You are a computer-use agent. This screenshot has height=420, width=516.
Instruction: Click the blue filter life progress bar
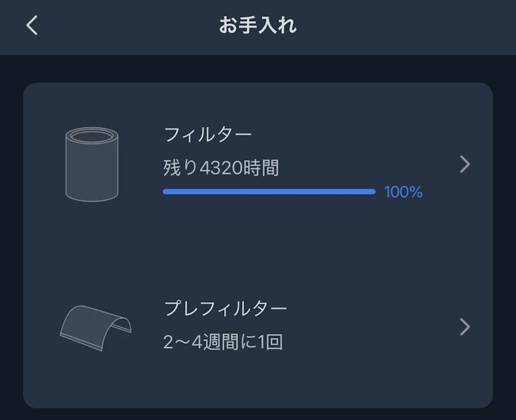(269, 192)
